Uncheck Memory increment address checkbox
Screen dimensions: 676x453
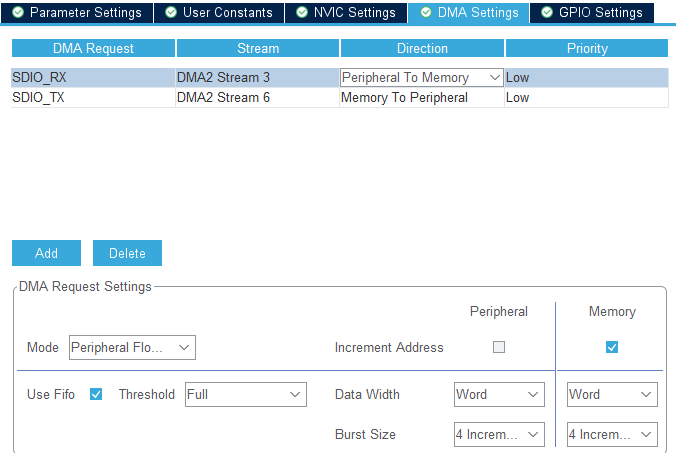(x=612, y=347)
